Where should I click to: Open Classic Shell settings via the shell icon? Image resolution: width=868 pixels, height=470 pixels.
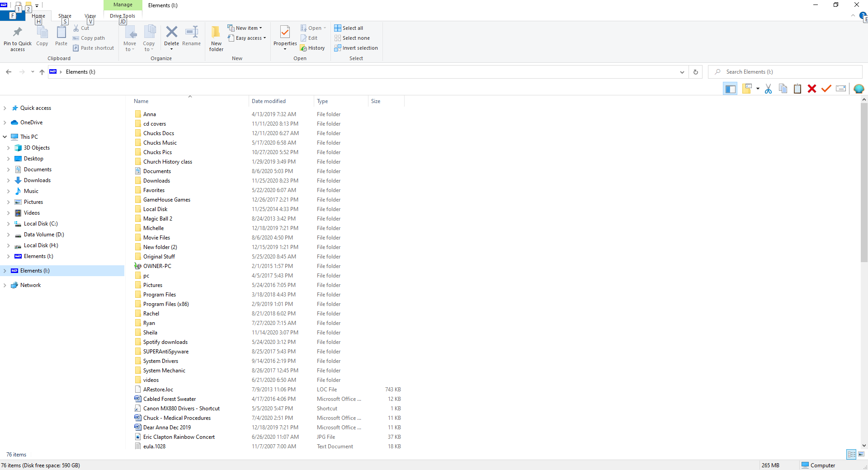click(859, 89)
